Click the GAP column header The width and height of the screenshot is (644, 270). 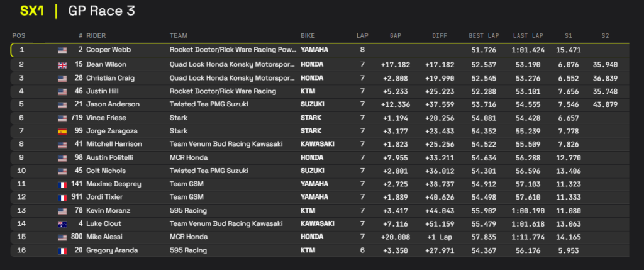tap(396, 36)
